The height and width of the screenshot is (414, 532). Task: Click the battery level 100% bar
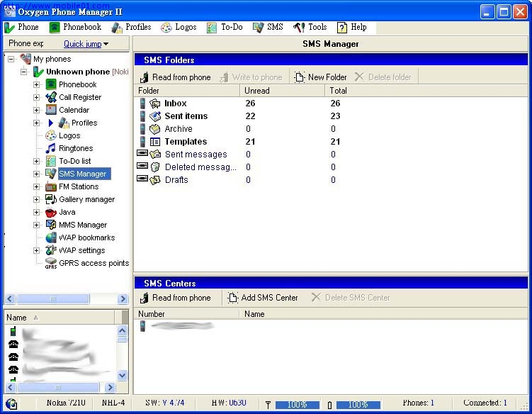[358, 405]
